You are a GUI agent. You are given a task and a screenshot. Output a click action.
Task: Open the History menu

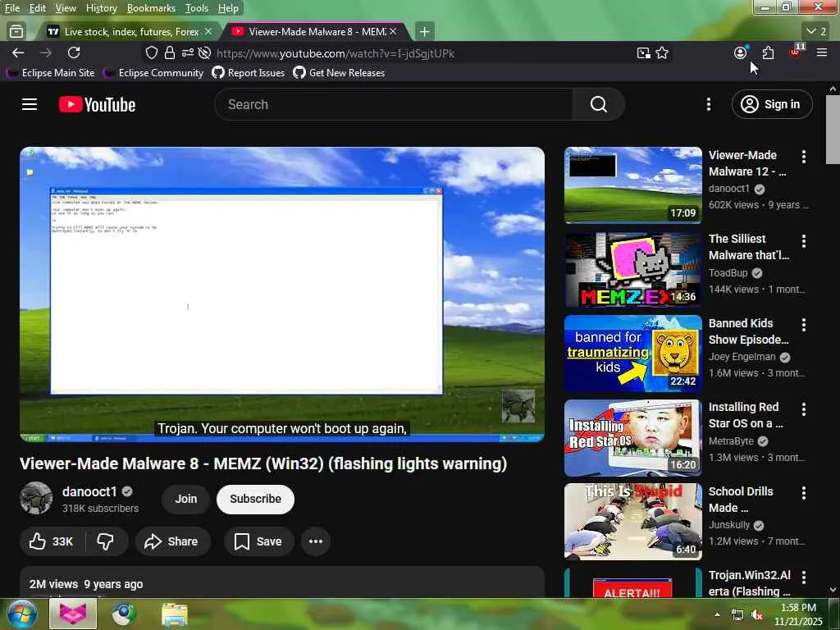click(x=101, y=8)
